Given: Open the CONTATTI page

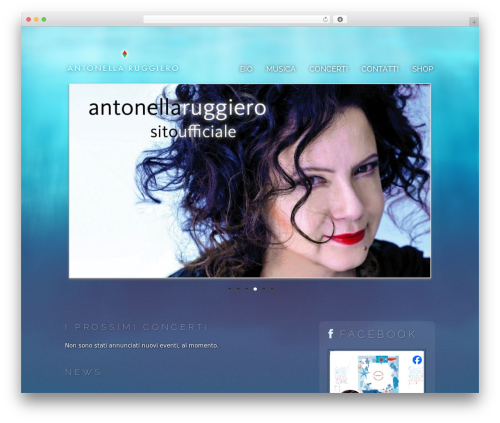Looking at the screenshot, I should [380, 69].
